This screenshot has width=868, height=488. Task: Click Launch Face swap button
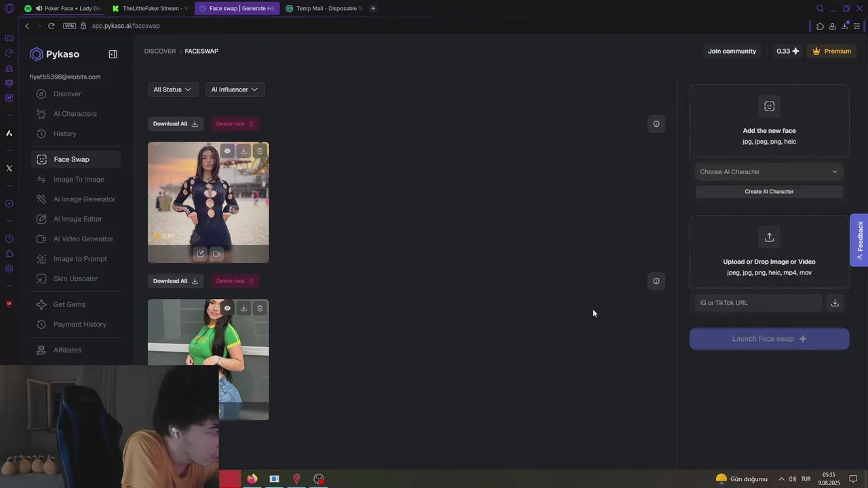(769, 339)
